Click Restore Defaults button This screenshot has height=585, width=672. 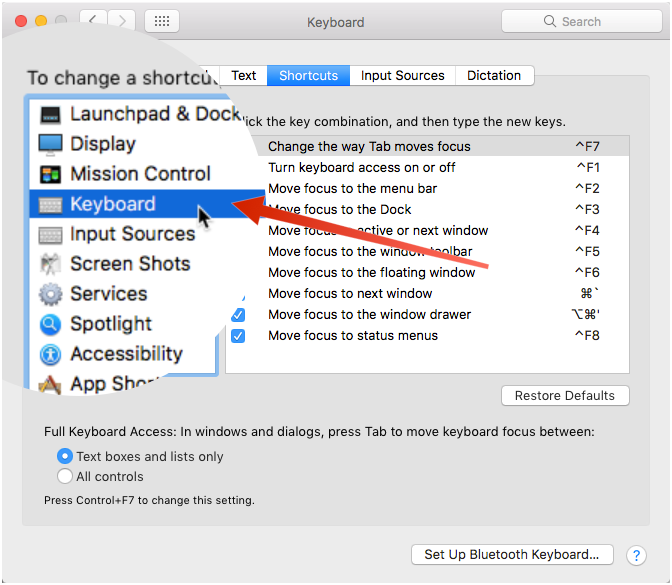click(x=565, y=396)
